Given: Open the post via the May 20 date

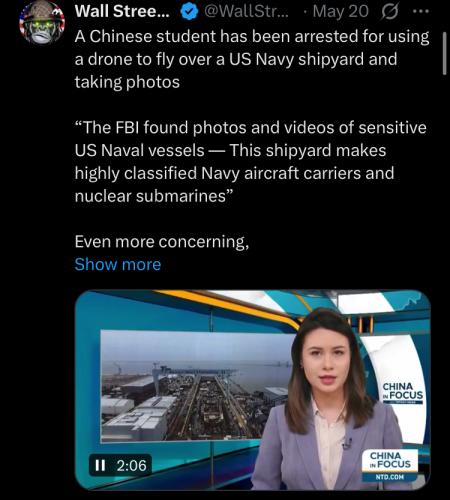Looking at the screenshot, I should click(340, 12).
